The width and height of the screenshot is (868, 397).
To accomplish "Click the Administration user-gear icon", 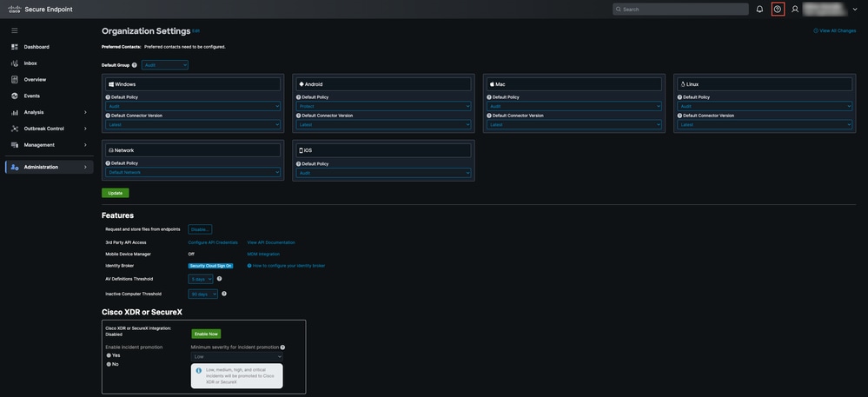I will pyautogui.click(x=15, y=167).
